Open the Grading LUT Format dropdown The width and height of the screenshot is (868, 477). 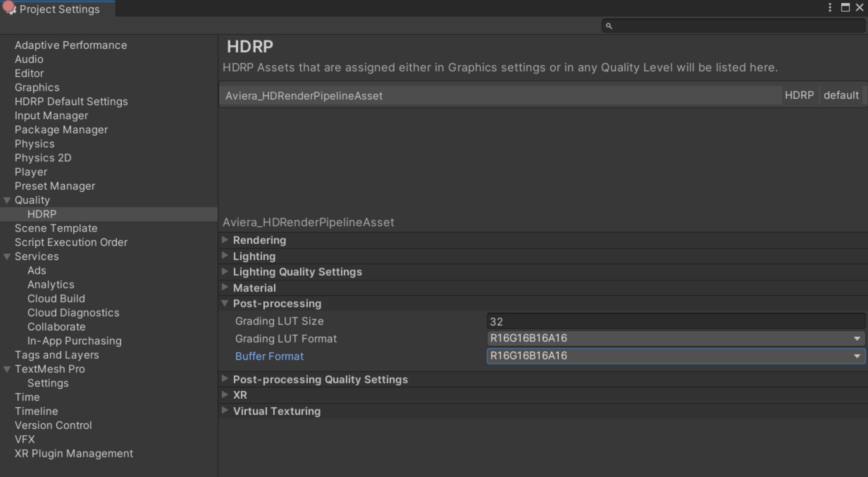point(857,338)
